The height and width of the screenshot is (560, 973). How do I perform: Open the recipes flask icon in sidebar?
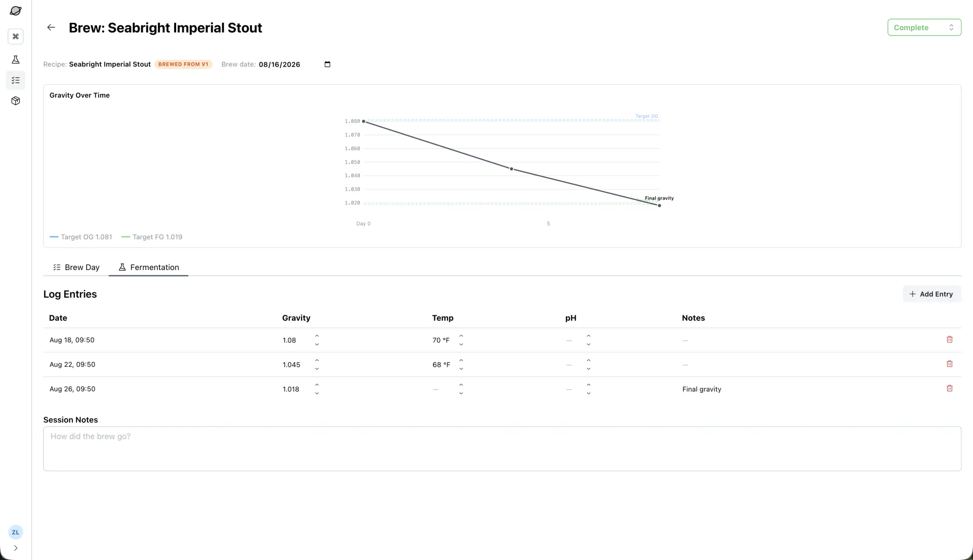(x=16, y=60)
